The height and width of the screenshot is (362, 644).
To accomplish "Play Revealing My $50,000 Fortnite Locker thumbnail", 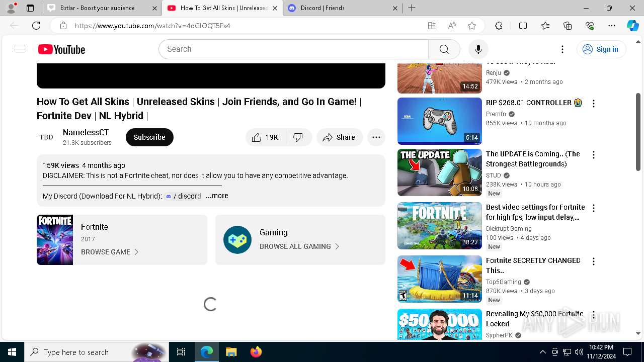I will (440, 324).
